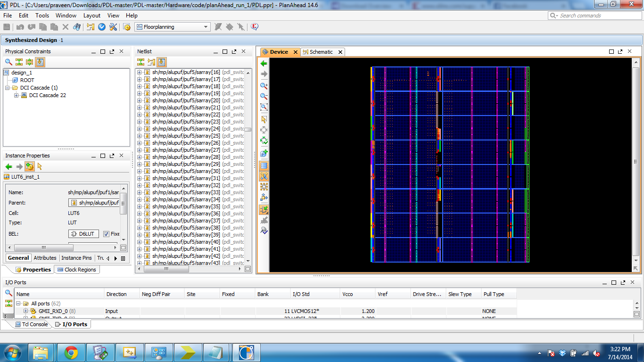644x362 pixels.
Task: Click the Instance Properties horizontal scrollbar thumb
Action: 43,247
